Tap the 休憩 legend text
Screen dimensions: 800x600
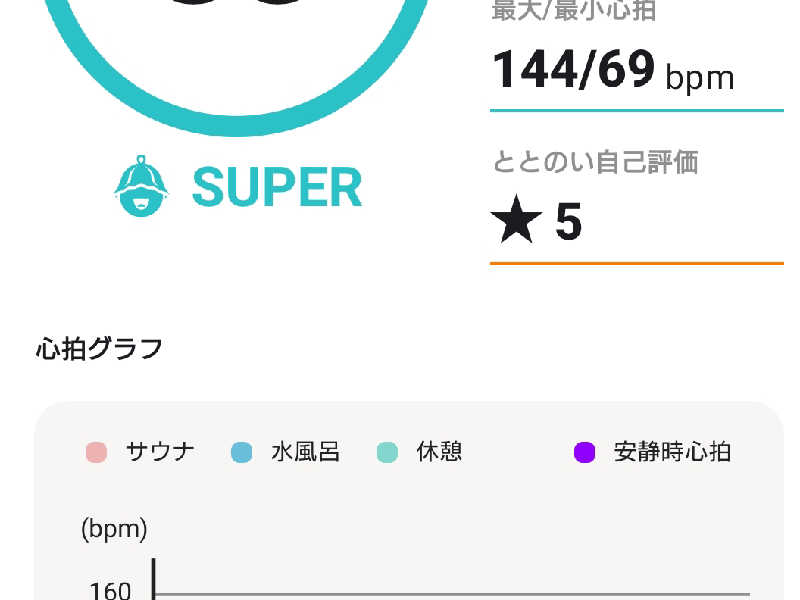pos(439,452)
